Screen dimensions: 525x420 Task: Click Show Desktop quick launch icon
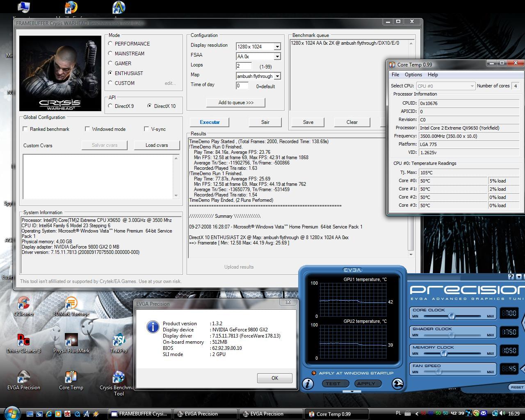click(x=30, y=414)
